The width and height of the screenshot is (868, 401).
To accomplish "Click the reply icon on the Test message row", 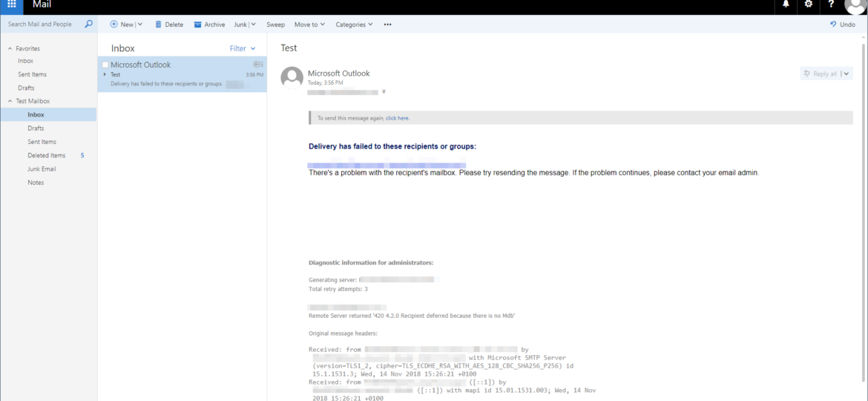I will pyautogui.click(x=258, y=65).
